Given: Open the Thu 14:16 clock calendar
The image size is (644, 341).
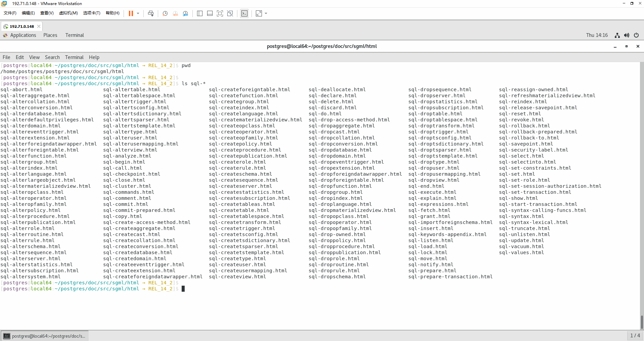Looking at the screenshot, I should tap(597, 35).
